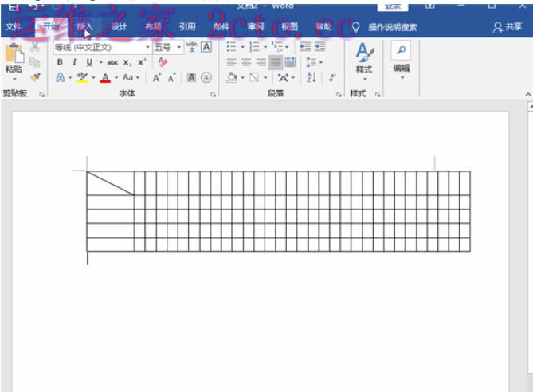The width and height of the screenshot is (533, 392).
Task: Switch to the View tab
Action: [x=290, y=26]
